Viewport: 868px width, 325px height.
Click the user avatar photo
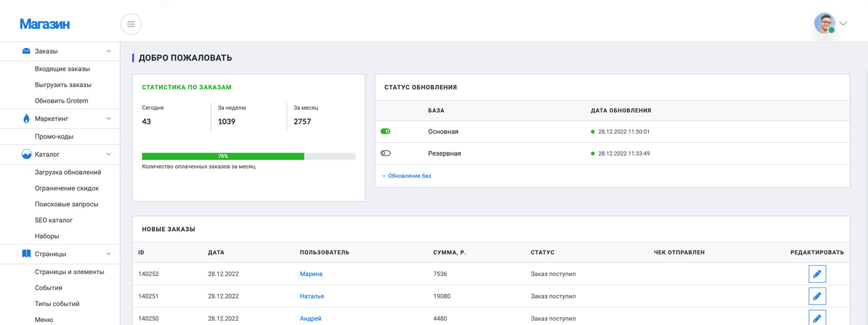pyautogui.click(x=824, y=24)
